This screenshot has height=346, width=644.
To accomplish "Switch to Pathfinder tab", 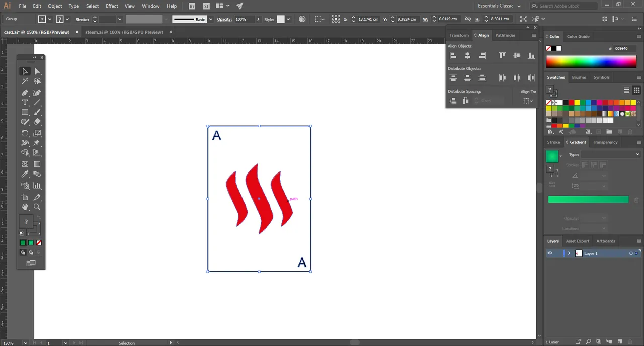I will tap(505, 35).
